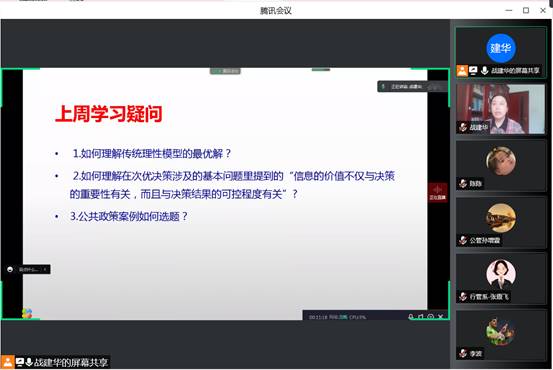Image resolution: width=553 pixels, height=370 pixels.
Task: Open the 战建华 live camera video tile
Action: (501, 109)
